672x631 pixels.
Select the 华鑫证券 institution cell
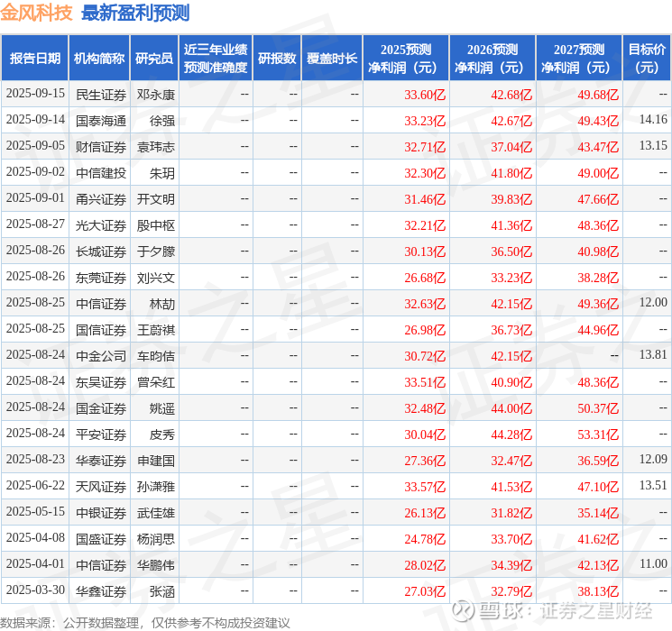pos(101,591)
